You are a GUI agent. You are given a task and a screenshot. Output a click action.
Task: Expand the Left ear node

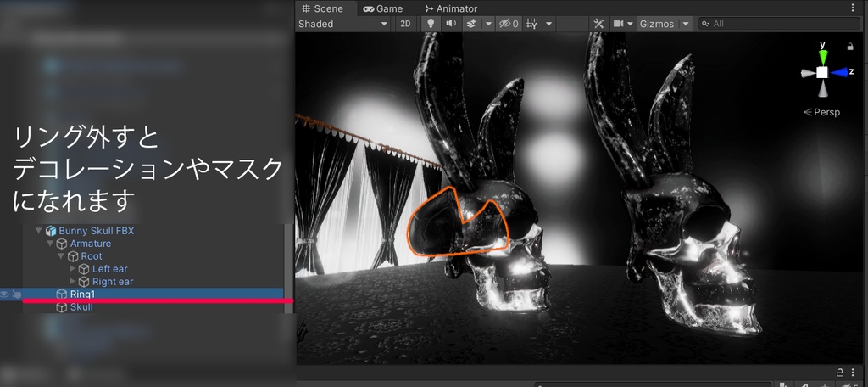point(73,268)
